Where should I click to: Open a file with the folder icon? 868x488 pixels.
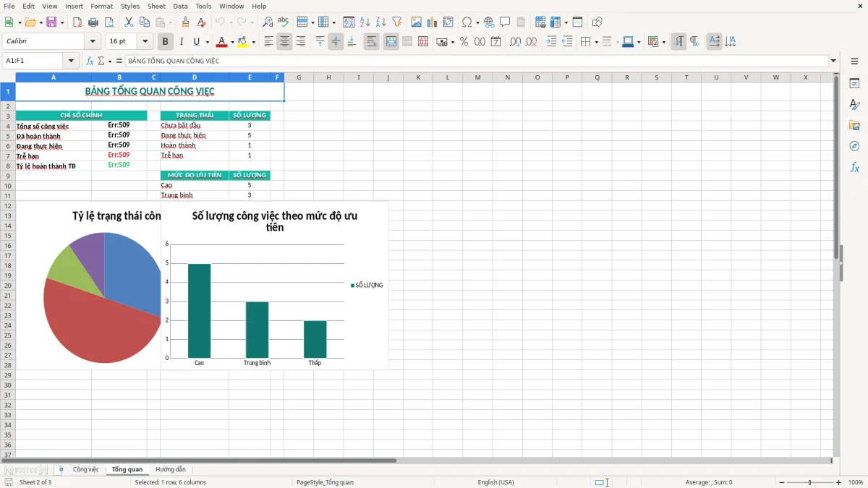(x=30, y=22)
